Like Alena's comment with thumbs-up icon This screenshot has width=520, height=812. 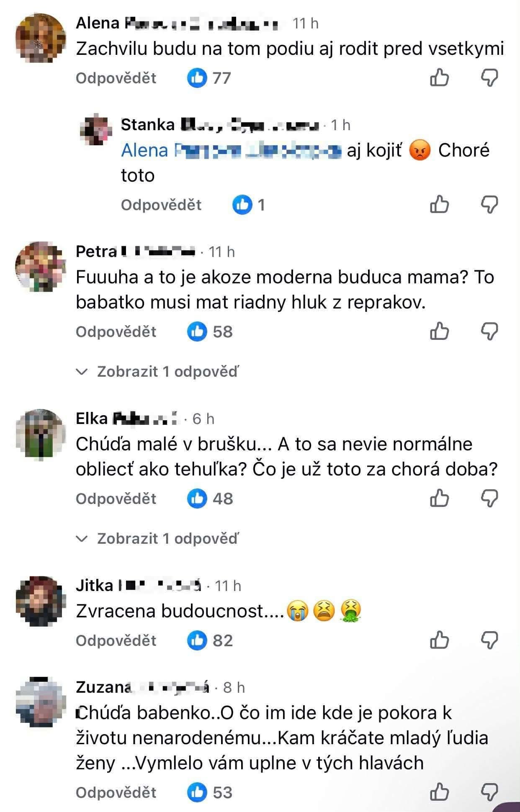(439, 78)
